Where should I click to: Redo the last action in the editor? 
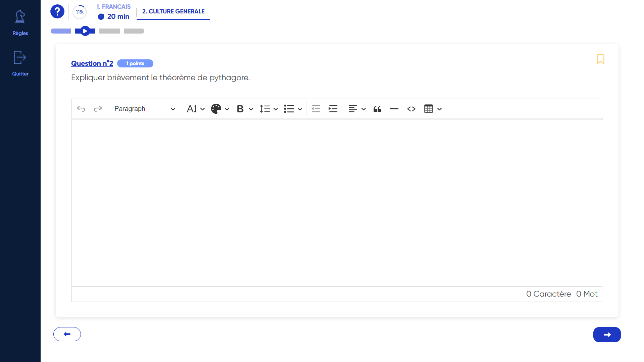[x=98, y=109]
